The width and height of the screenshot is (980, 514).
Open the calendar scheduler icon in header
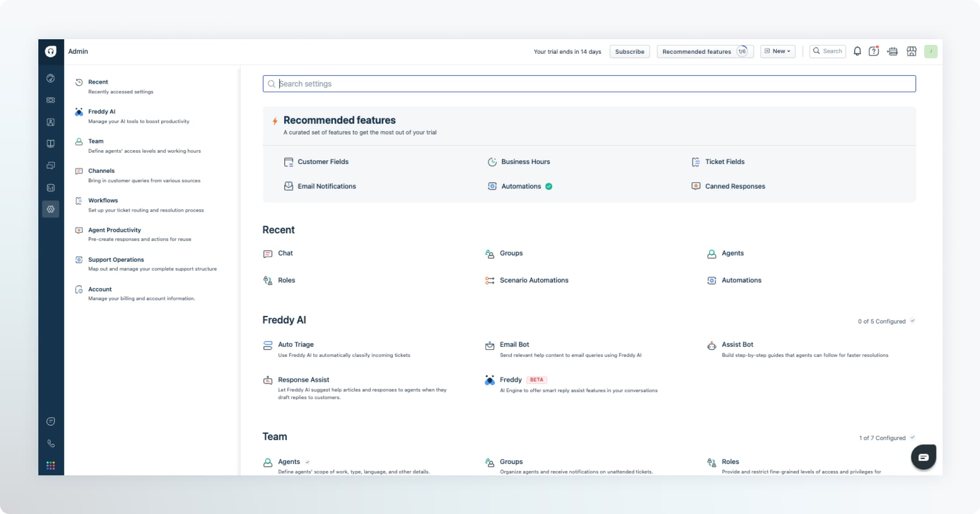893,51
